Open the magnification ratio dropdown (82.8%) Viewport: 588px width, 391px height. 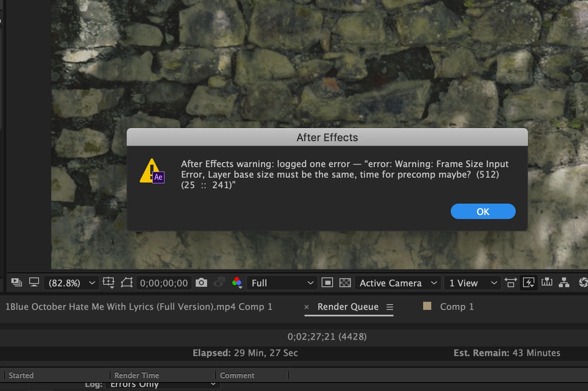(x=71, y=283)
